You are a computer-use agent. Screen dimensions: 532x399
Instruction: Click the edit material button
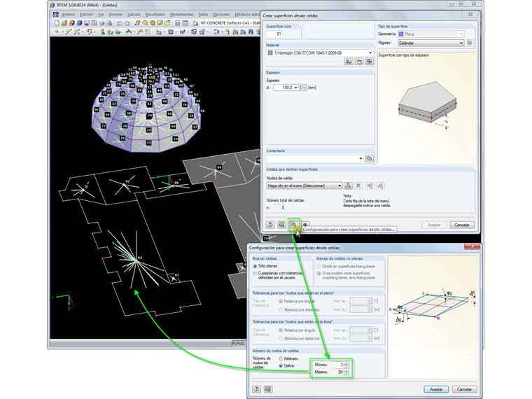pos(369,62)
